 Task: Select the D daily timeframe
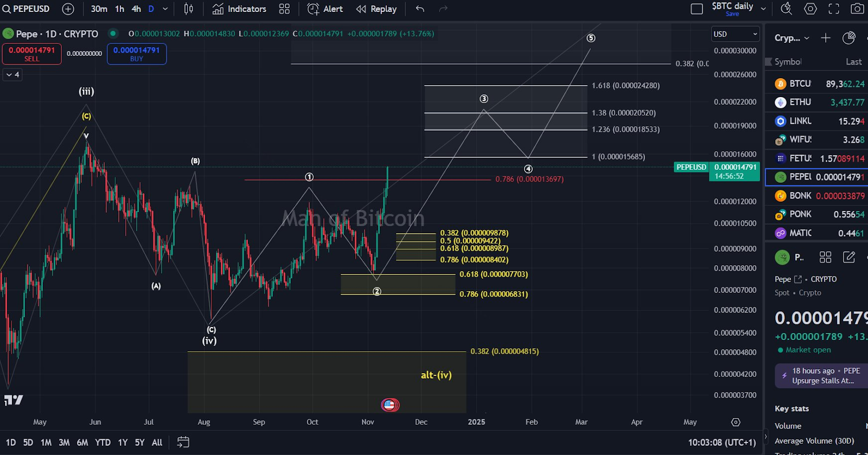click(x=151, y=9)
